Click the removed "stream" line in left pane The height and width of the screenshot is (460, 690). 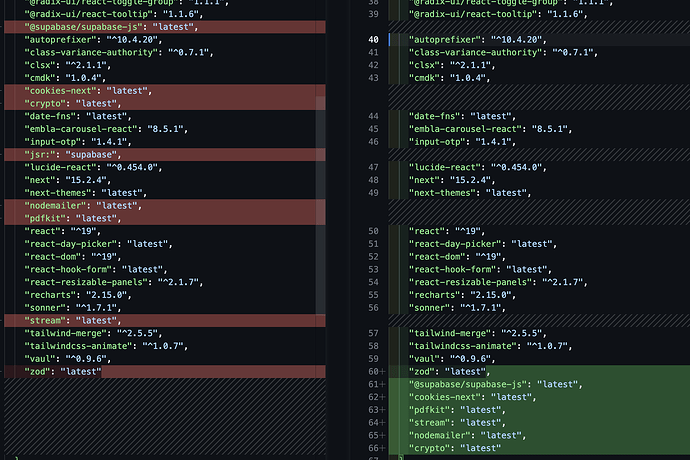coord(165,320)
